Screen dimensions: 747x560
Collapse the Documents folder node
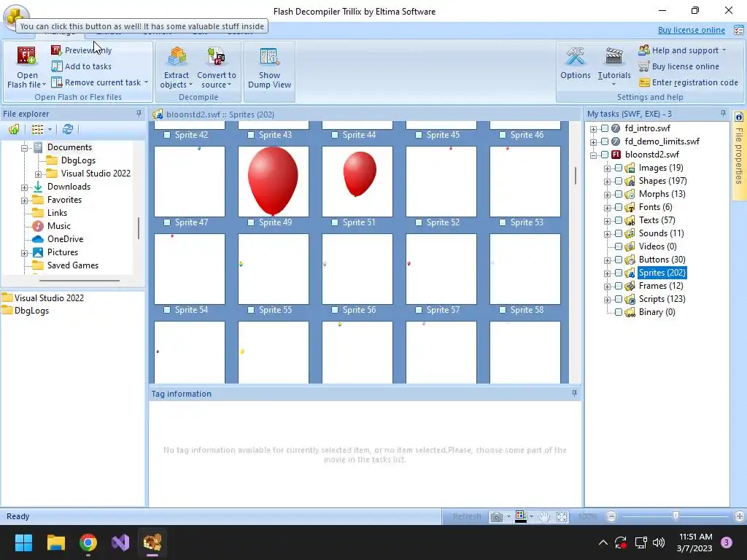(x=24, y=148)
